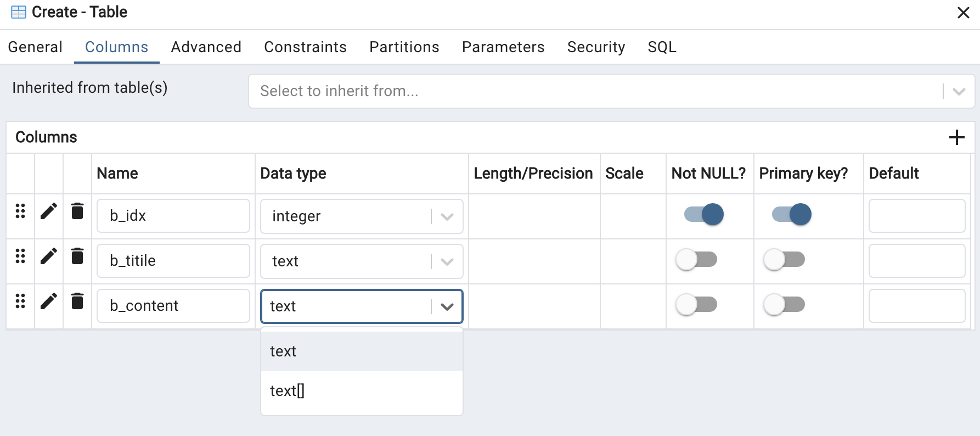980x436 pixels.
Task: Select the text[] option in list
Action: [x=287, y=391]
